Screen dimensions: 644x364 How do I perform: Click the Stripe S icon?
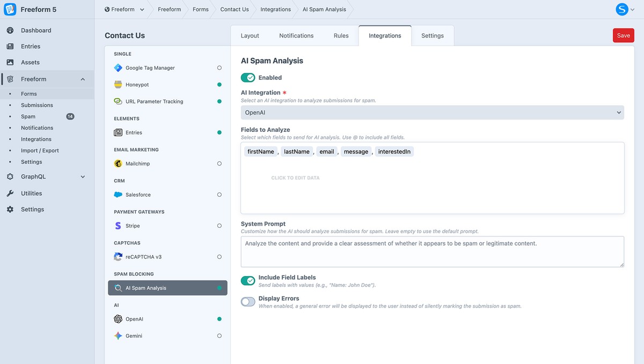(118, 226)
